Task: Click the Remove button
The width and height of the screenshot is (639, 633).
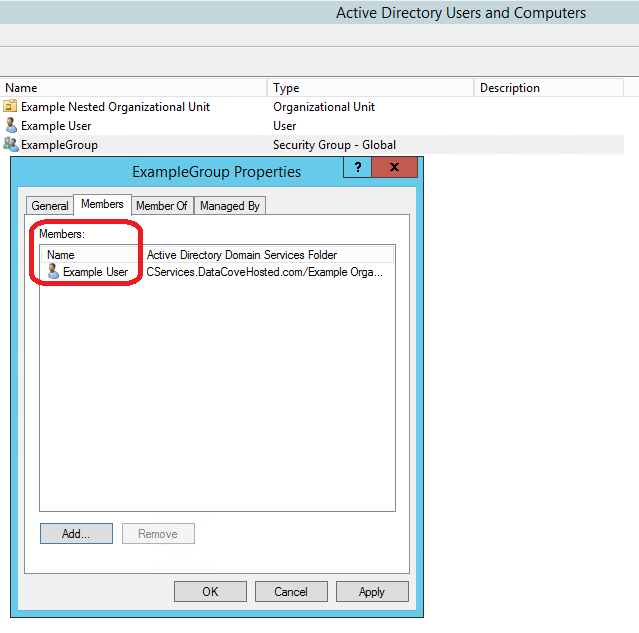Action: (x=158, y=534)
